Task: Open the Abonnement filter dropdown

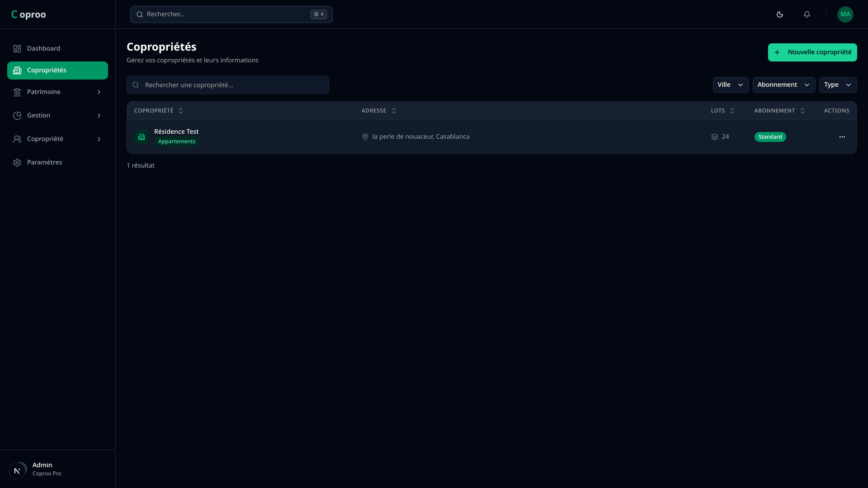Action: tap(783, 85)
